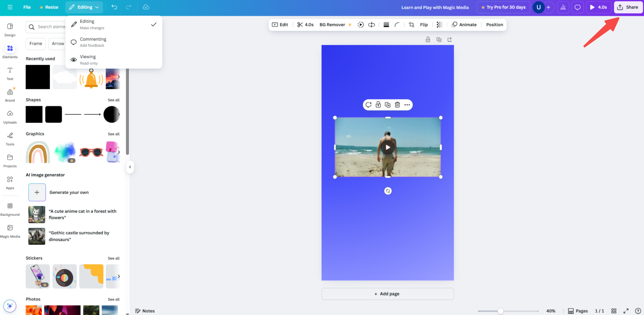Delete the selected video clip
The height and width of the screenshot is (315, 644).
(x=397, y=105)
